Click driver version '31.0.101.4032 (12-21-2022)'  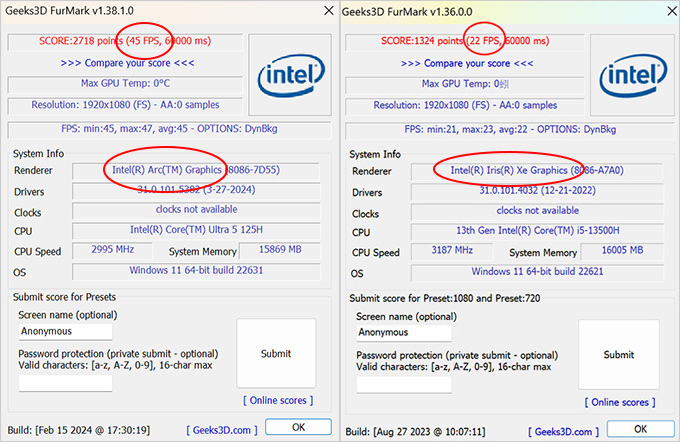point(537,190)
